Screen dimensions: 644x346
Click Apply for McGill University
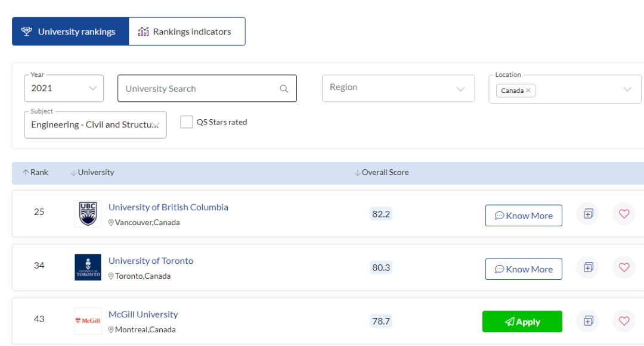[x=522, y=322]
